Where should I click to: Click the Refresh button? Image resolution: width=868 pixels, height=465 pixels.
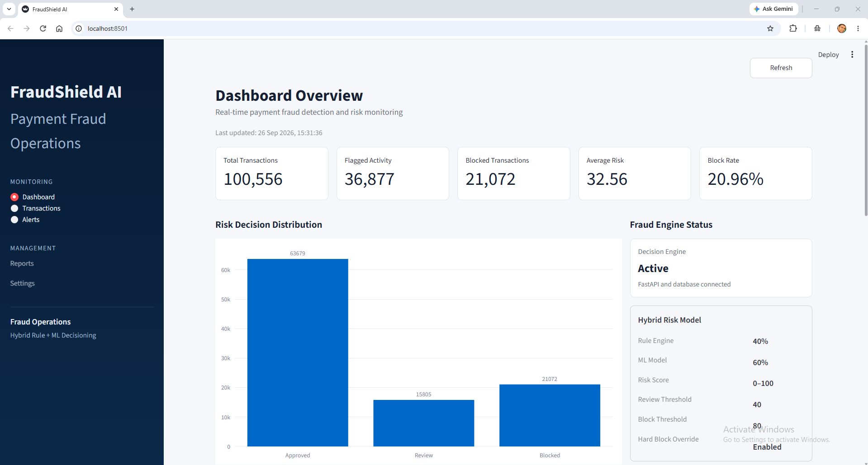point(781,68)
